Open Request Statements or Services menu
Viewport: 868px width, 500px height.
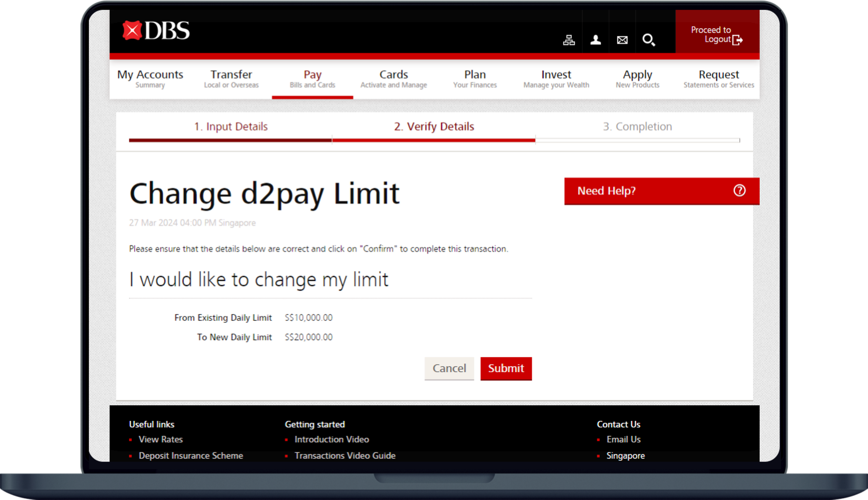[x=719, y=79]
